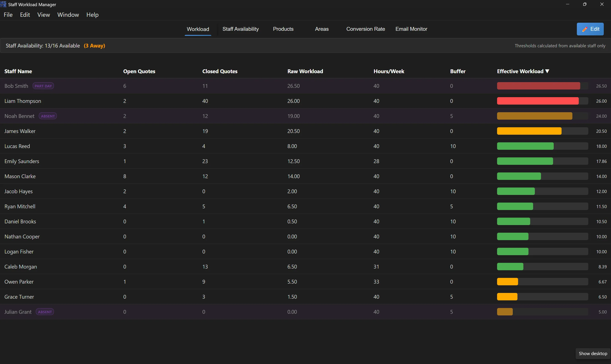The width and height of the screenshot is (611, 364).
Task: Click the ABSENT badge next to Noah Bennet
Action: pyautogui.click(x=48, y=116)
